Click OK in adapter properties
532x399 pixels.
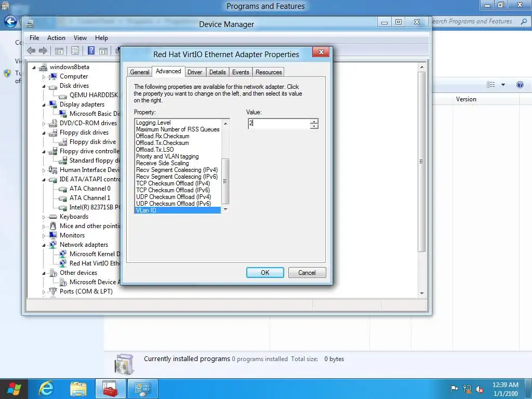(x=265, y=273)
